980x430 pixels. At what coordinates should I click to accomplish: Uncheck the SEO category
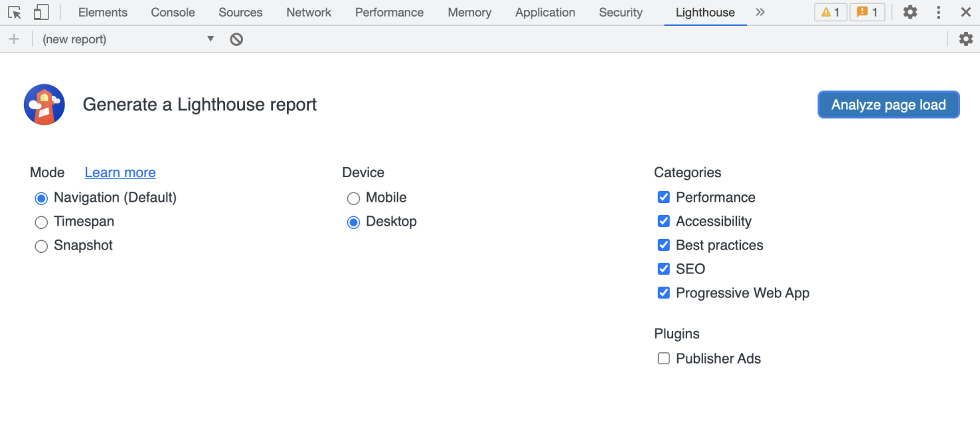pos(663,269)
